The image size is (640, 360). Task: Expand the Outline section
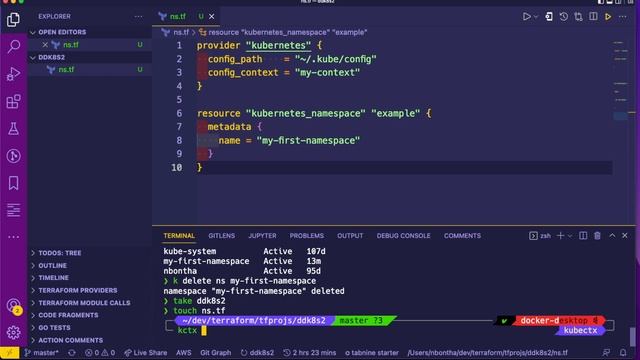point(90,266)
